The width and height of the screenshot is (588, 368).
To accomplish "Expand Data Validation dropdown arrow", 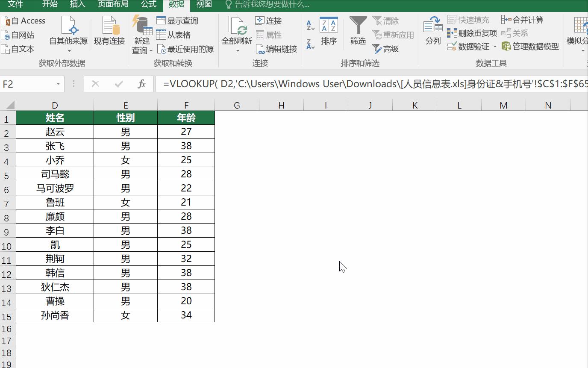I will [495, 46].
